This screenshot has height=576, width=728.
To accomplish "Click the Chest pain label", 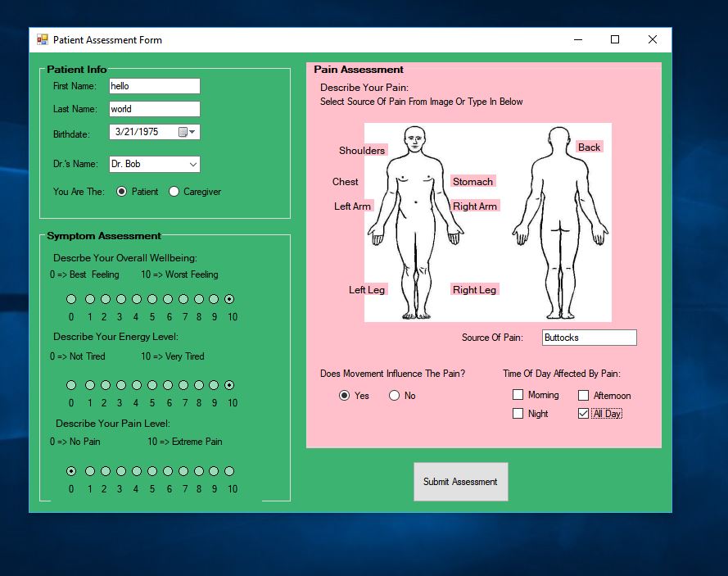I will pos(345,182).
